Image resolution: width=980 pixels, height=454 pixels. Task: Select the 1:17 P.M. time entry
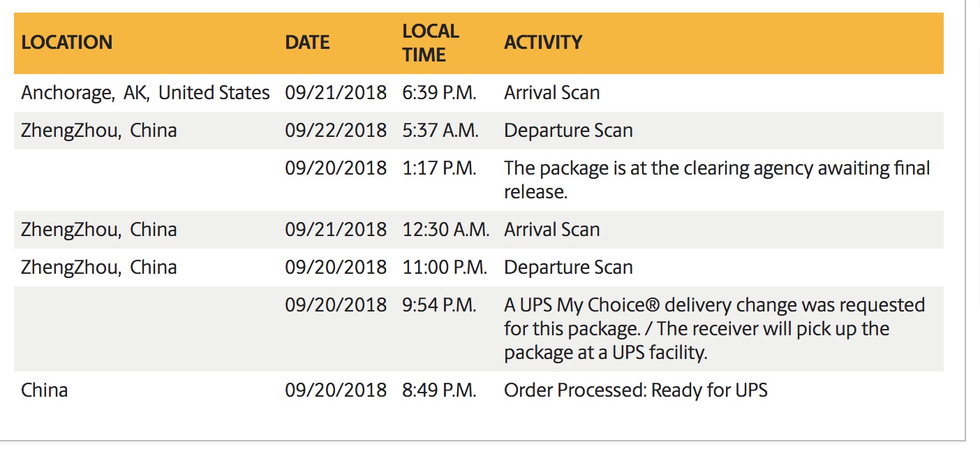[x=439, y=168]
